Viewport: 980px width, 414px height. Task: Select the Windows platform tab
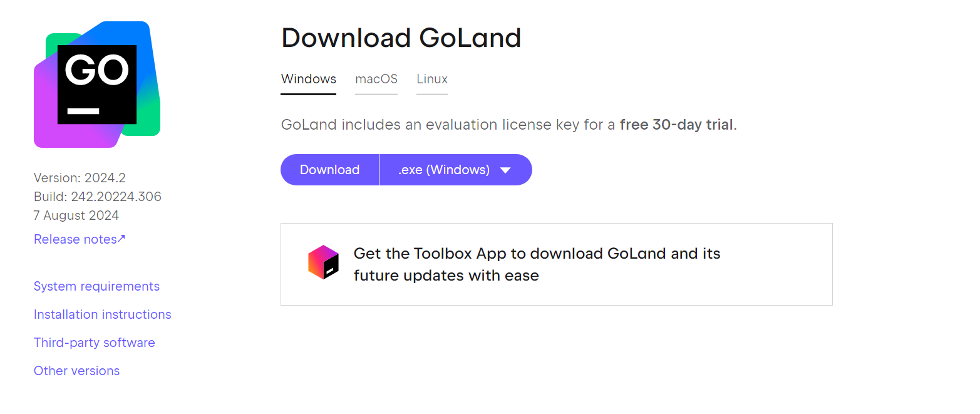point(309,79)
